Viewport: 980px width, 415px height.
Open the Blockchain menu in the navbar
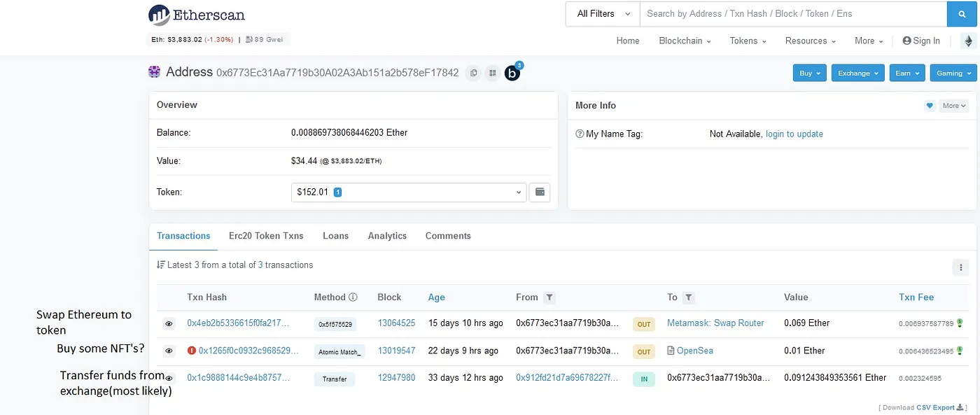pyautogui.click(x=684, y=41)
